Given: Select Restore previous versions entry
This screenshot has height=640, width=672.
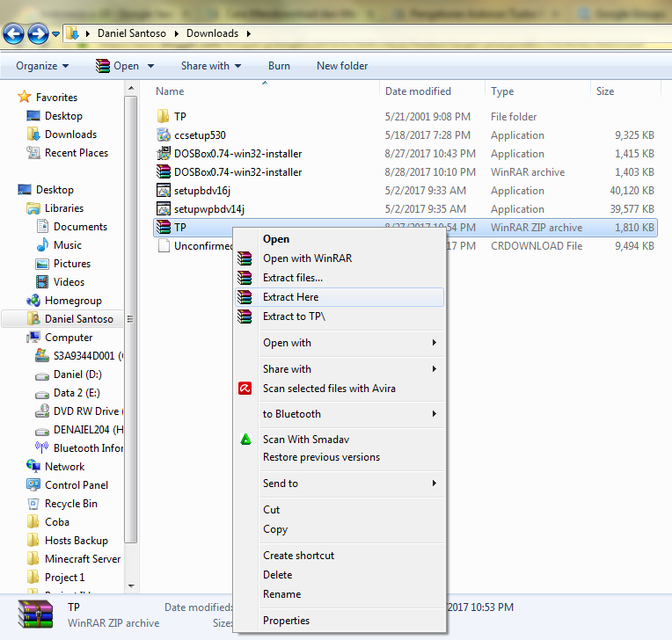Looking at the screenshot, I should [340, 457].
